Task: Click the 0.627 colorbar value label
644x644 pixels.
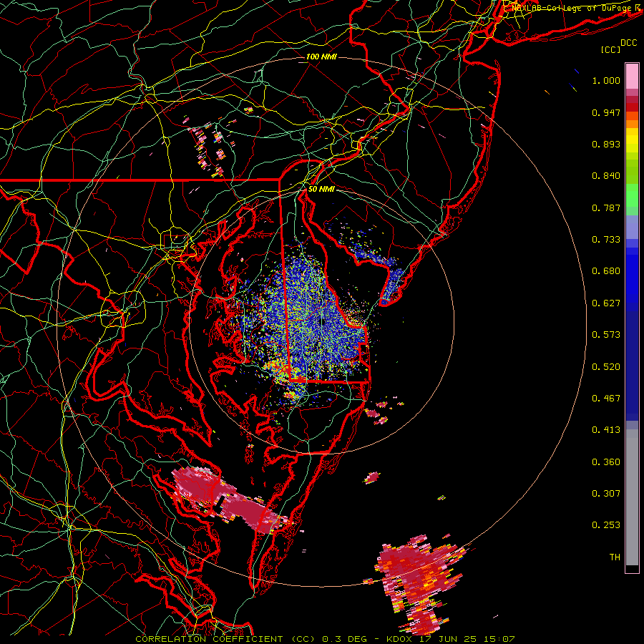Action: coord(606,303)
